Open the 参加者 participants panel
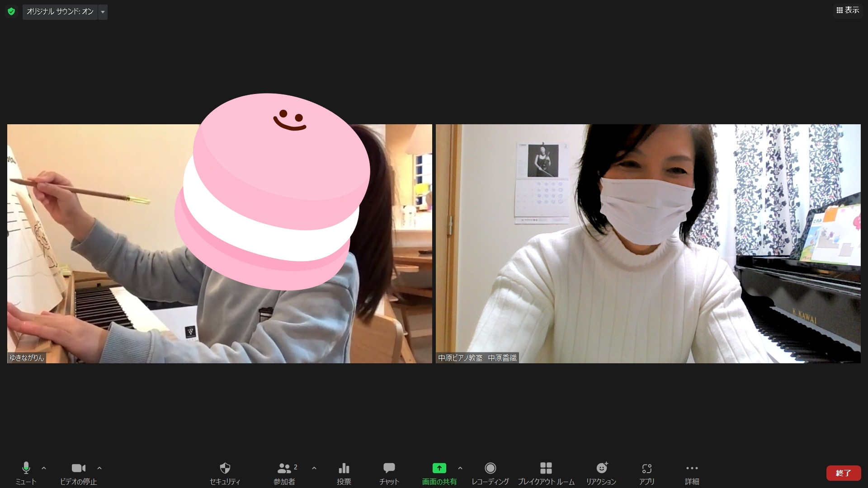 pyautogui.click(x=284, y=473)
